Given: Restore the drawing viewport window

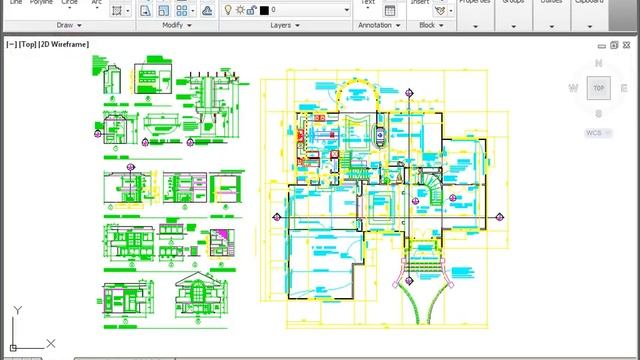Looking at the screenshot, I should tap(614, 45).
